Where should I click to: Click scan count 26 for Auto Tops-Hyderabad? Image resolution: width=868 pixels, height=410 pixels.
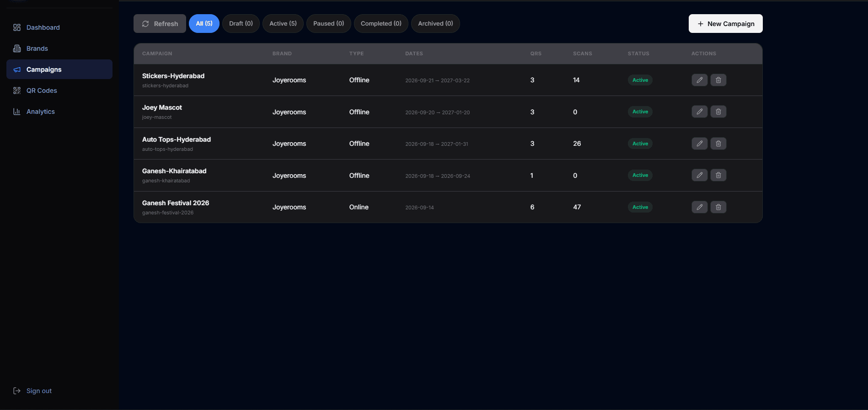click(577, 144)
